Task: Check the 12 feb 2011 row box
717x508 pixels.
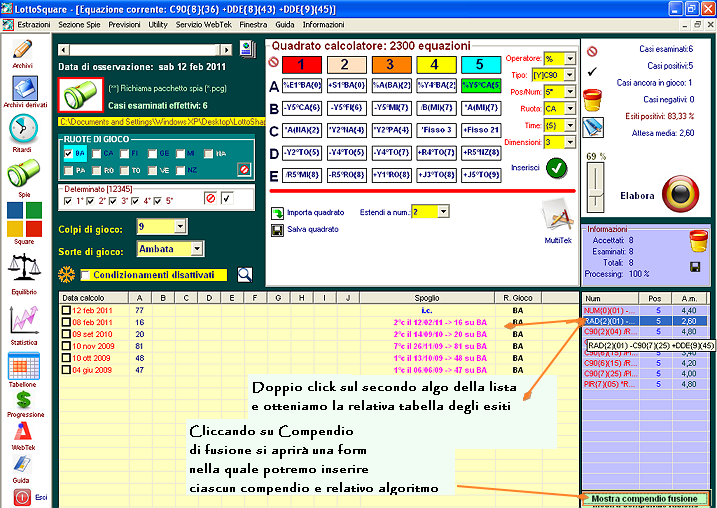Action: (x=66, y=310)
